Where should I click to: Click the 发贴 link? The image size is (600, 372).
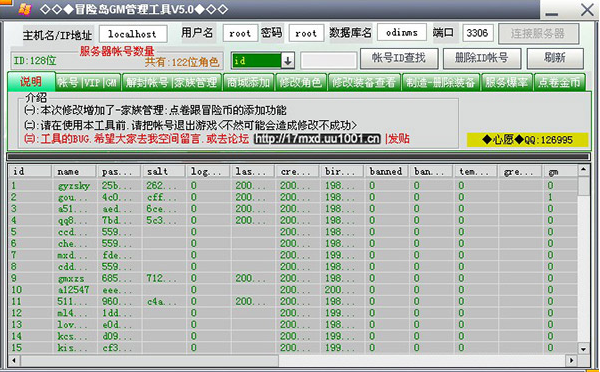(x=399, y=139)
